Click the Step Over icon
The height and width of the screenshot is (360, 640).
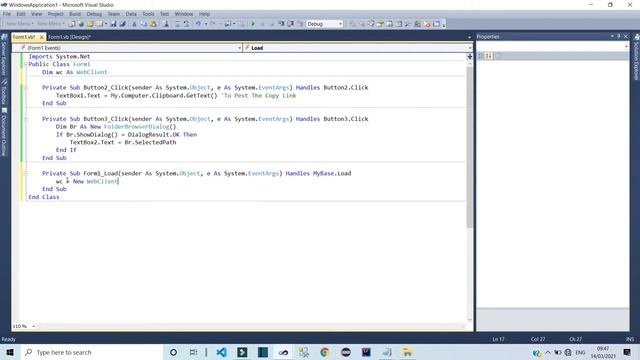[291, 24]
